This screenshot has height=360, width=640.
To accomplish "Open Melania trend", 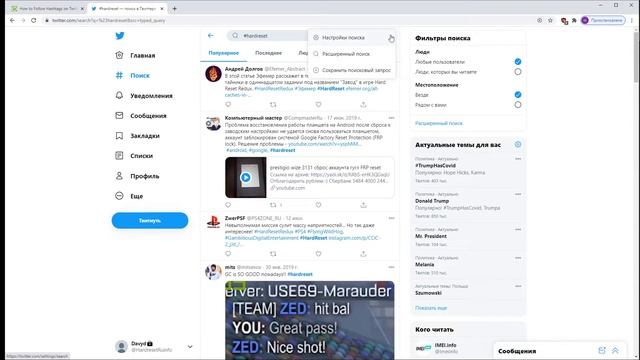I will 424,264.
